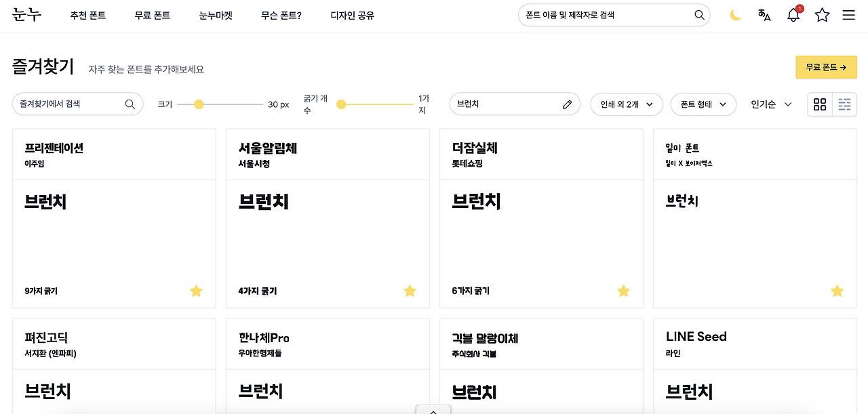Click 브런치 preview in 밑미 폰트 card
The image size is (868, 414).
coord(682,201)
